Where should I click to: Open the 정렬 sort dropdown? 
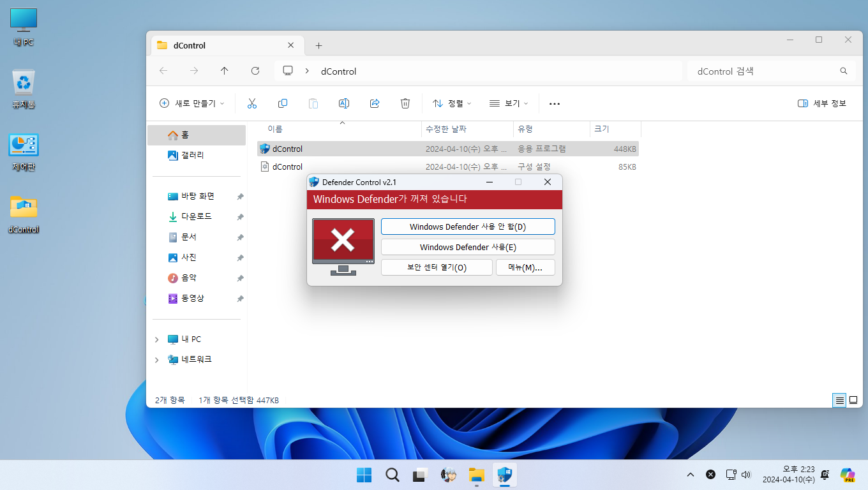point(452,103)
